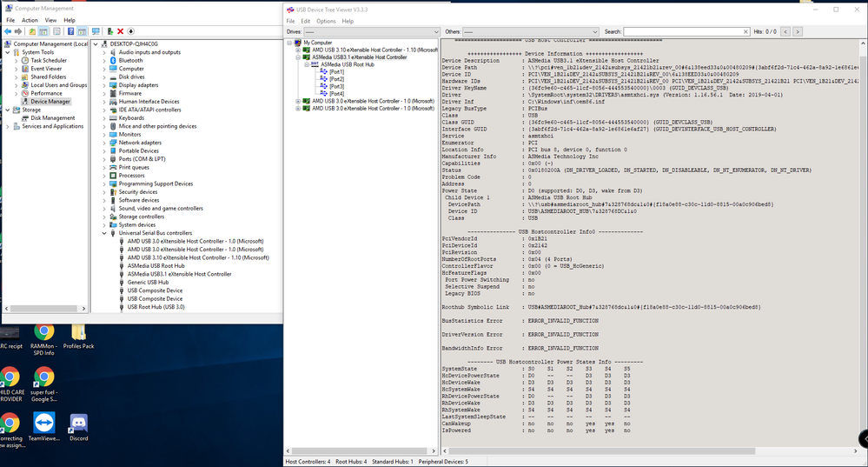
Task: Click the Search input field
Action: [x=683, y=31]
